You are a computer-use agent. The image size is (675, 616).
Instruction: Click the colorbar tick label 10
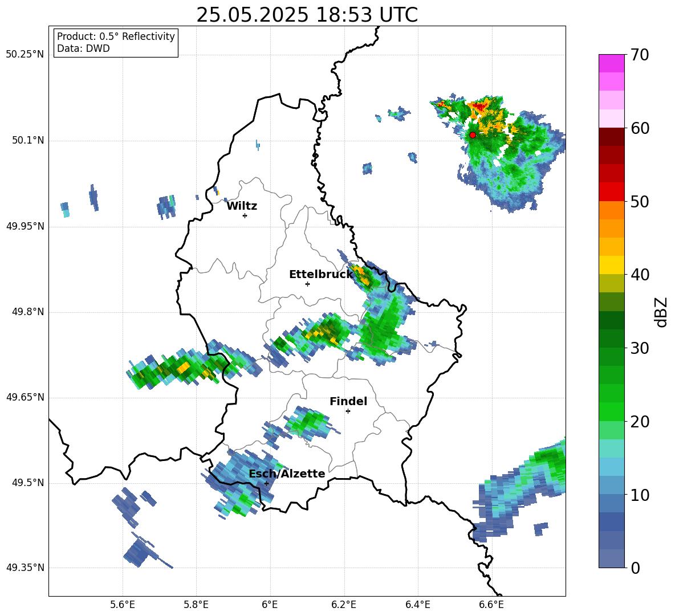[640, 495]
